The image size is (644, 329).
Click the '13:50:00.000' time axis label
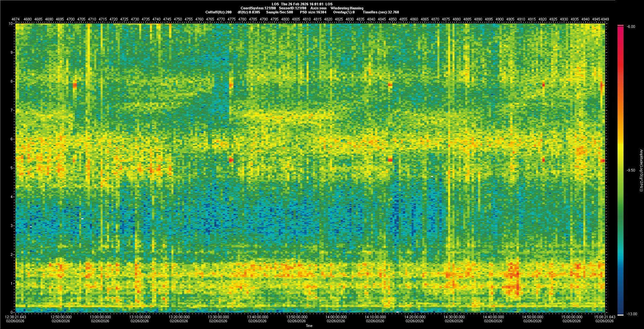(297, 317)
